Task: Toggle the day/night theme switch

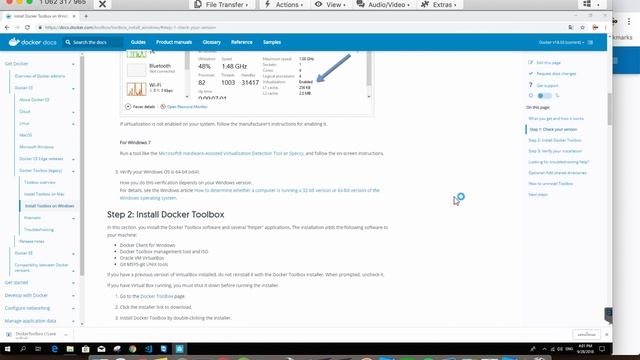Action: pyautogui.click(x=544, y=96)
